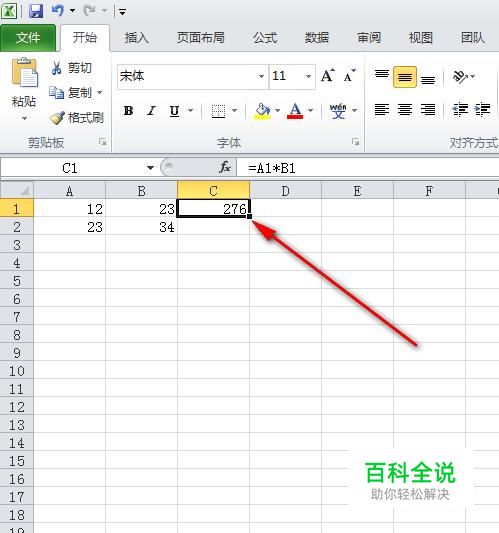Image resolution: width=499 pixels, height=533 pixels.
Task: Select column D header
Action: (286, 191)
